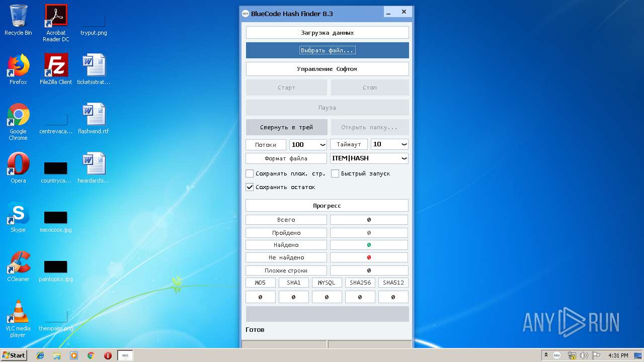644x362 pixels.
Task: Click the SHA512 counter label
Action: pyautogui.click(x=393, y=283)
